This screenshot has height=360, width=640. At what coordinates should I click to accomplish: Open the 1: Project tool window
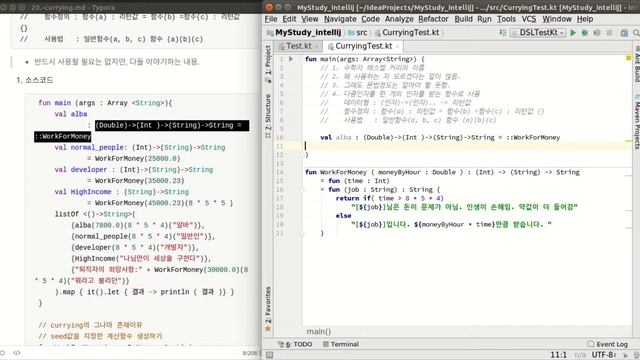coord(268,63)
